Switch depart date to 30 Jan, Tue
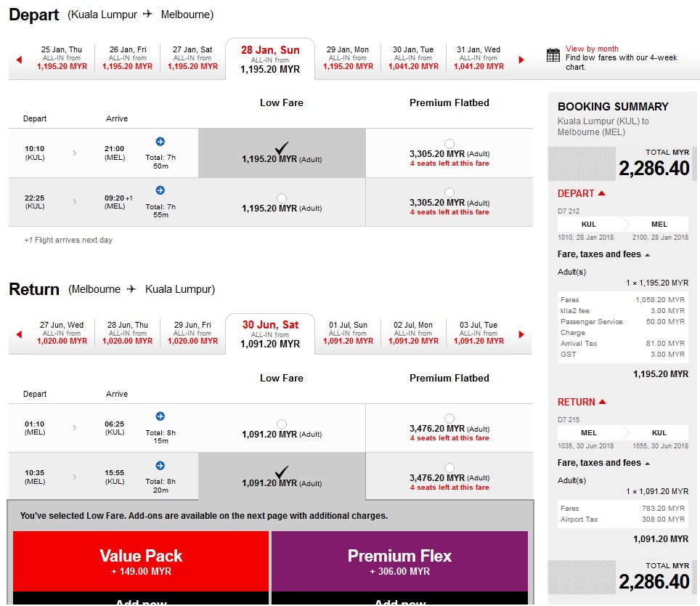Image resolution: width=700 pixels, height=606 pixels. [413, 58]
